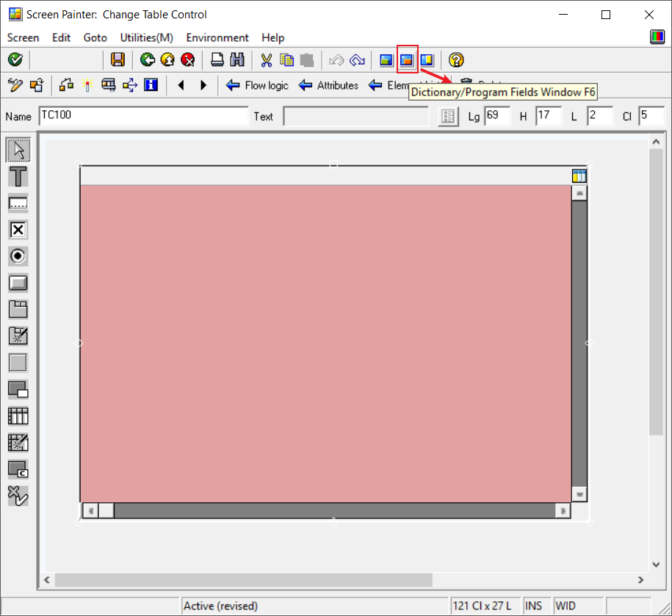Open the table control settings icon
The height and width of the screenshot is (616, 672).
(579, 175)
